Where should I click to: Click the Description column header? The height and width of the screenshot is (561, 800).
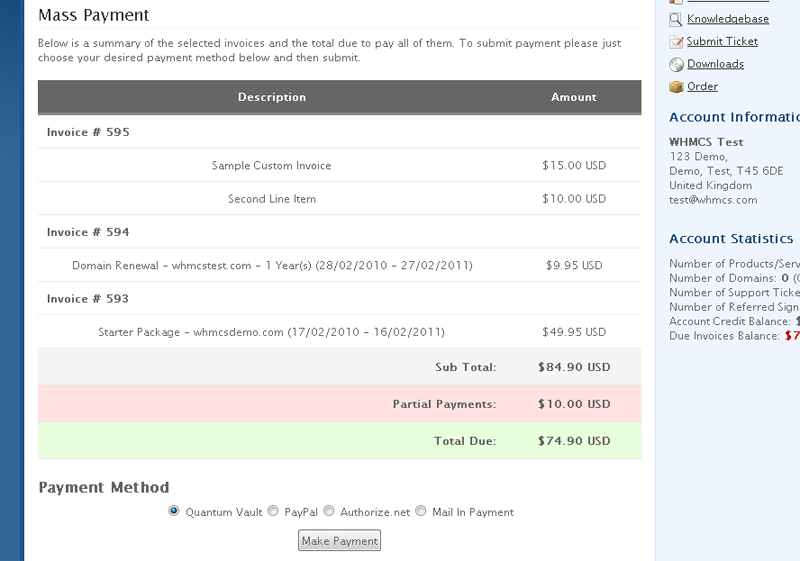coord(272,97)
